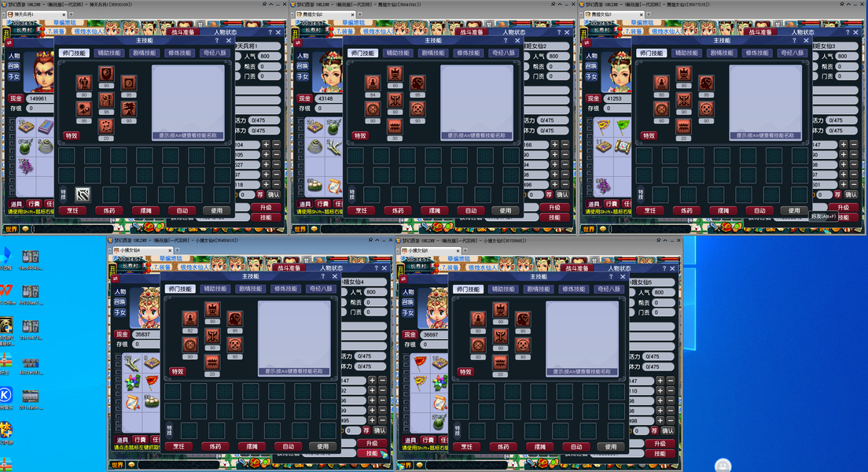This screenshot has width=868, height=472.
Task: Open 子女 side tab in 小姨女仙4 window
Action: (x=120, y=312)
